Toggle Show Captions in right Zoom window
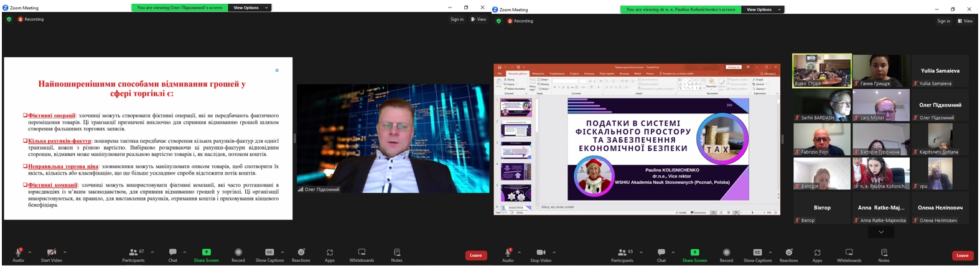The image size is (980, 268). tap(757, 255)
